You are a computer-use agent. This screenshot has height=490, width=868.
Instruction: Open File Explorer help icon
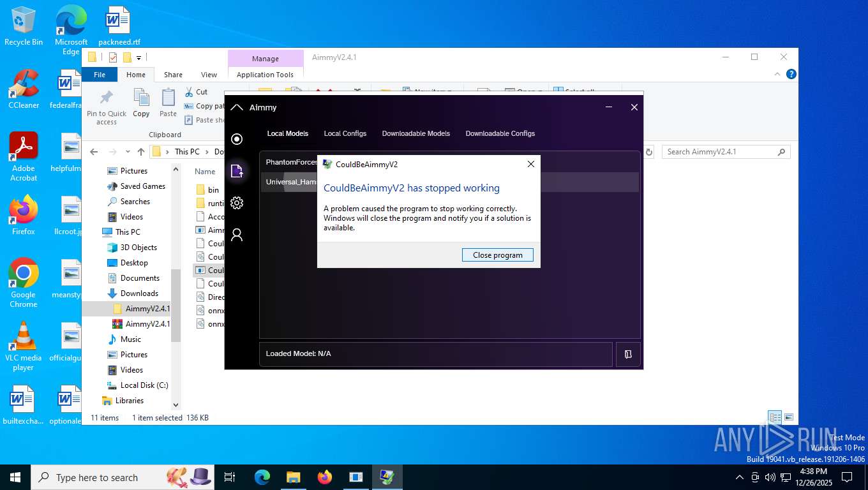(x=791, y=75)
